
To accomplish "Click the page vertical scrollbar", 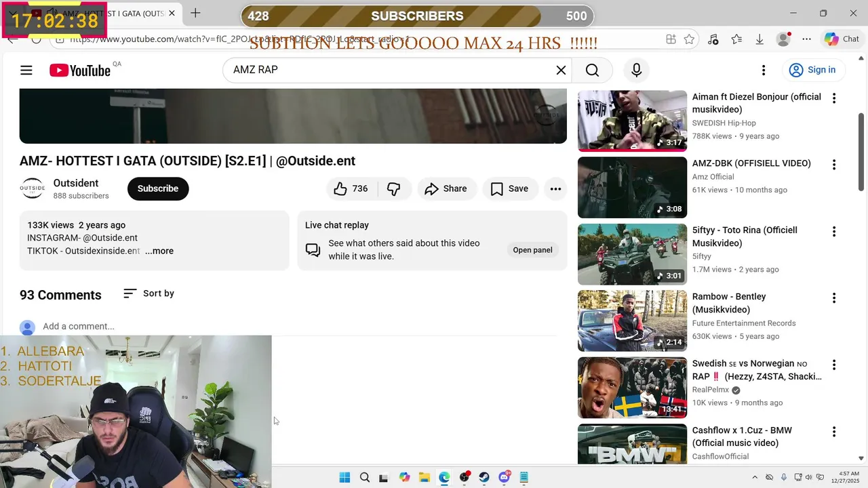I will [x=861, y=150].
